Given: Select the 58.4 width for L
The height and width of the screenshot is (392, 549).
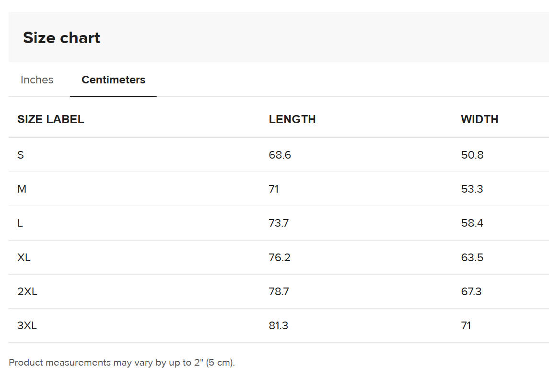Looking at the screenshot, I should coord(472,223).
